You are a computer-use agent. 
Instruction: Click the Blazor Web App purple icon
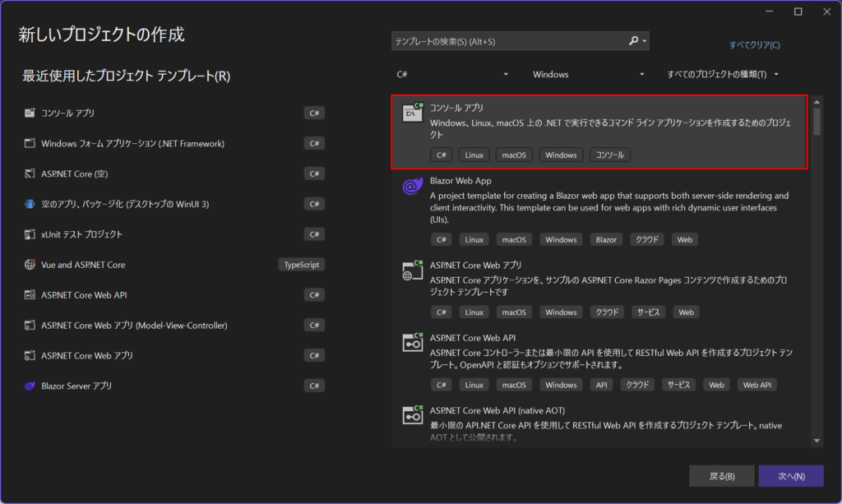click(x=413, y=186)
